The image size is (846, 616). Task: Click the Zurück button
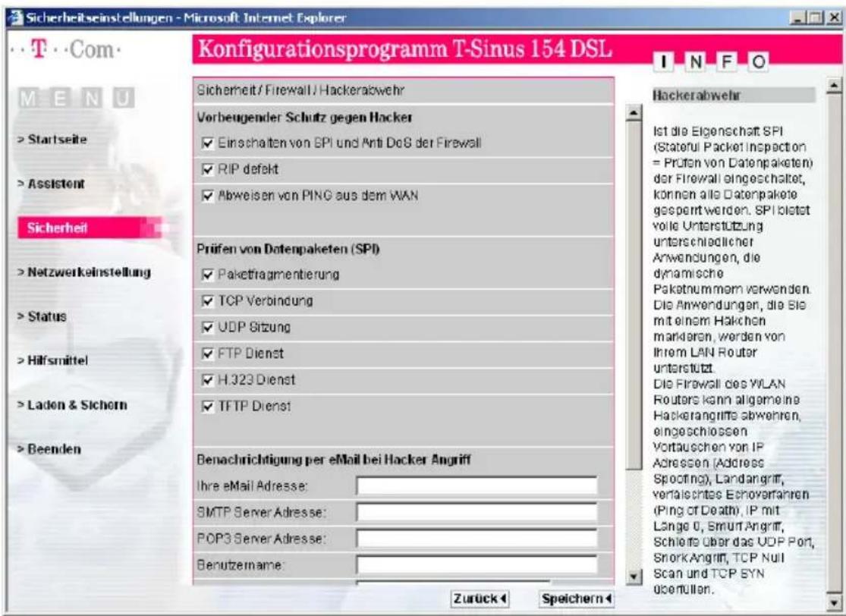(x=480, y=599)
